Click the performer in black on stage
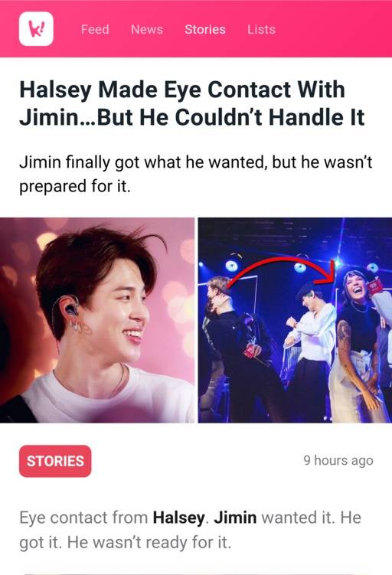 pos(238,348)
